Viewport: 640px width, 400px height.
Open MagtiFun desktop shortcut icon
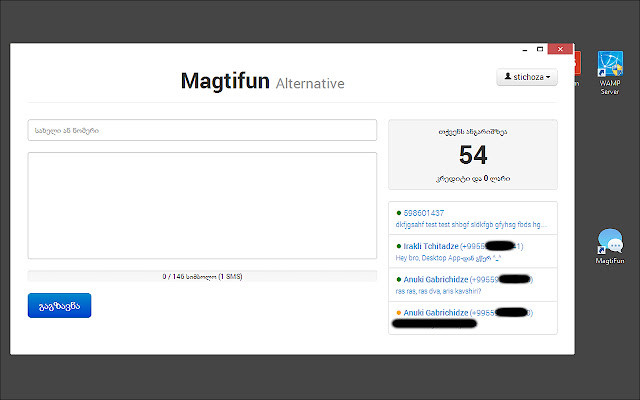pyautogui.click(x=610, y=246)
